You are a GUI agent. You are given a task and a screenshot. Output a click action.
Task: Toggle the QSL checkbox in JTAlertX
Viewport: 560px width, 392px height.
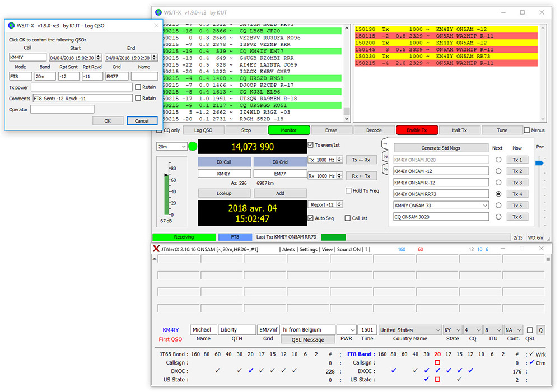point(530,330)
